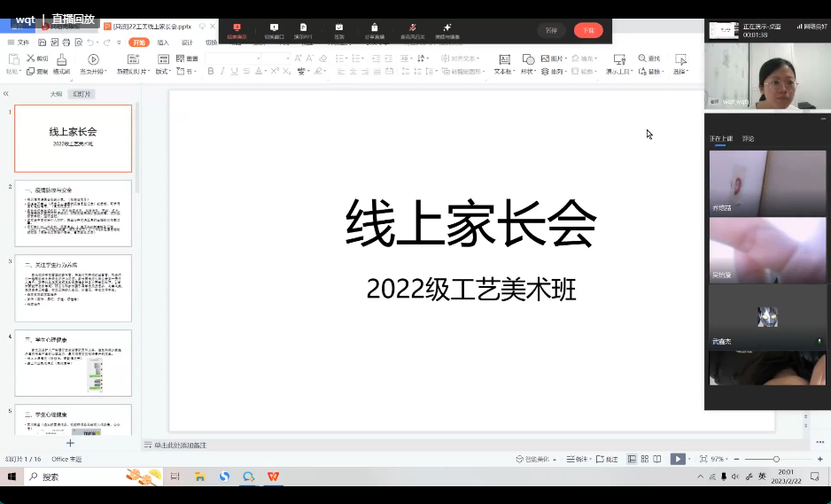Image resolution: width=831 pixels, height=504 pixels.
Task: Open the zoom percentage 97% dropdown
Action: pos(718,459)
